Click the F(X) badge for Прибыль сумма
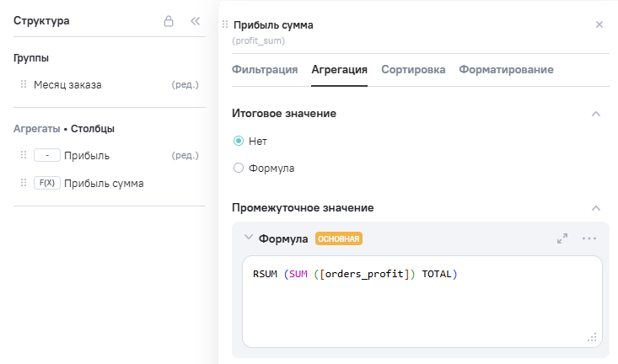 pyautogui.click(x=47, y=183)
